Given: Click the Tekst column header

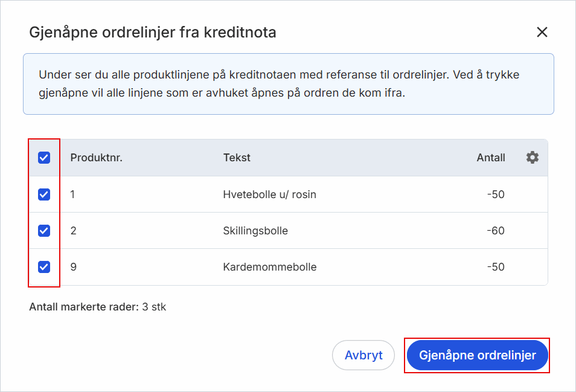Looking at the screenshot, I should [x=237, y=158].
